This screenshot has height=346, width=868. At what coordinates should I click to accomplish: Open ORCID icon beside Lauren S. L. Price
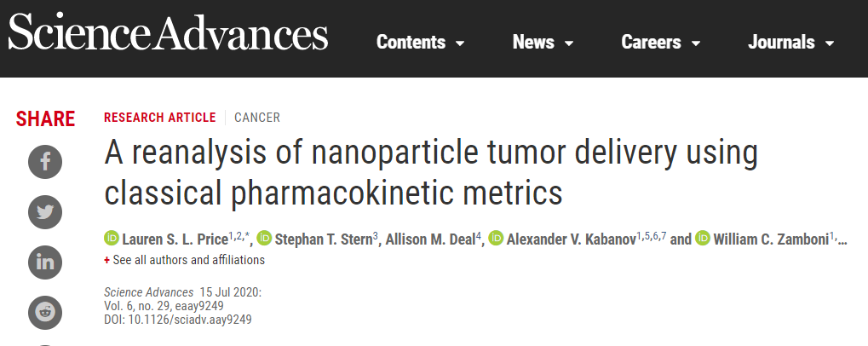tap(112, 239)
